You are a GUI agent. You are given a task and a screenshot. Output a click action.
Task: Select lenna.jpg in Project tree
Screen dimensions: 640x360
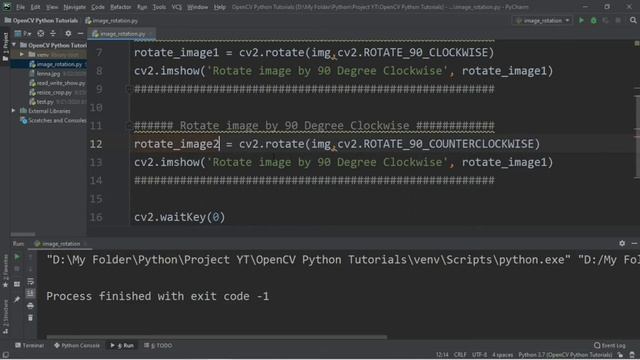[x=48, y=73]
